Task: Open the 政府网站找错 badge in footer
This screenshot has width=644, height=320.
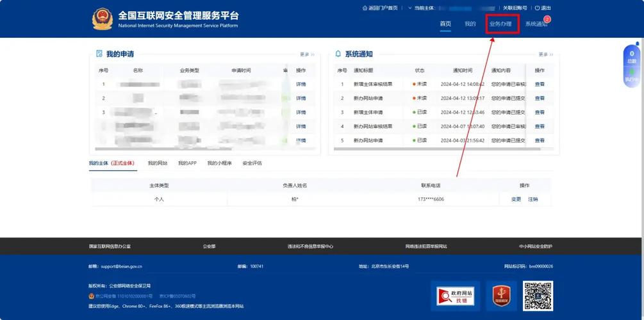Action: pos(456,296)
